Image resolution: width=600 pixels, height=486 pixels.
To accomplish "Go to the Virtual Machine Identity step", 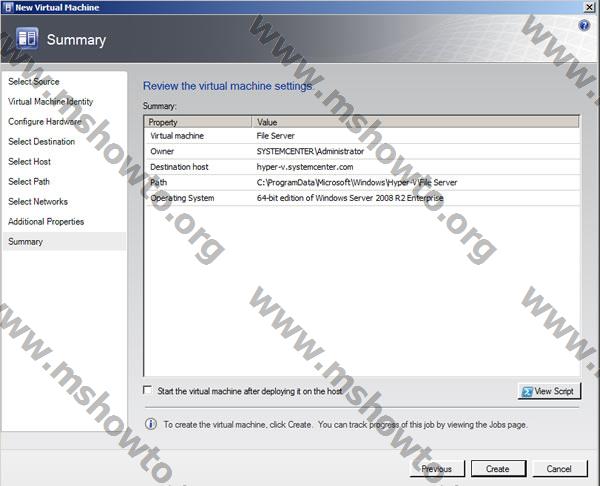I will click(50, 101).
